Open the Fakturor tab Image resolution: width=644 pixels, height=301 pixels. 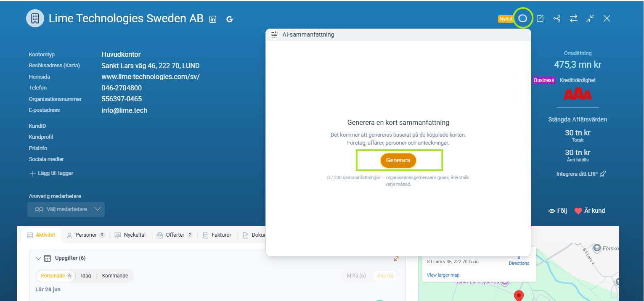217,235
